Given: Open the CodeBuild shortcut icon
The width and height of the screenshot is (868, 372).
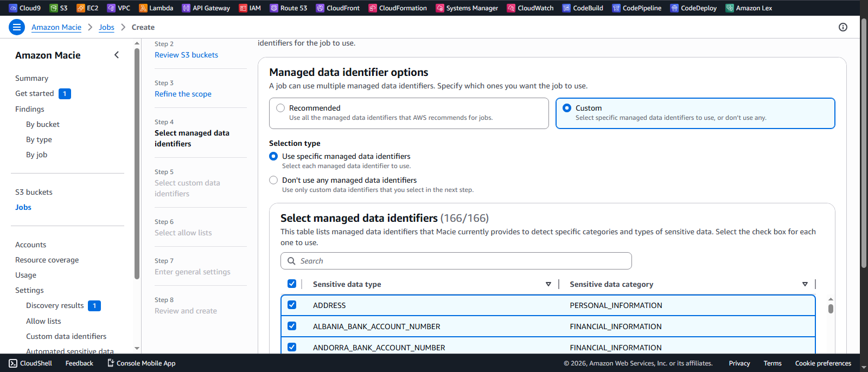Looking at the screenshot, I should tap(566, 8).
